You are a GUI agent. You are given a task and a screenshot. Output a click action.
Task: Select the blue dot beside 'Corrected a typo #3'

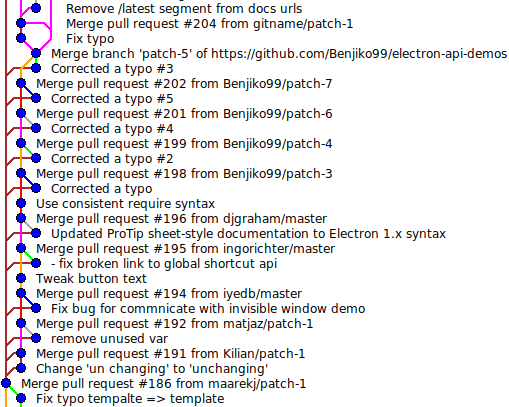[x=36, y=68]
